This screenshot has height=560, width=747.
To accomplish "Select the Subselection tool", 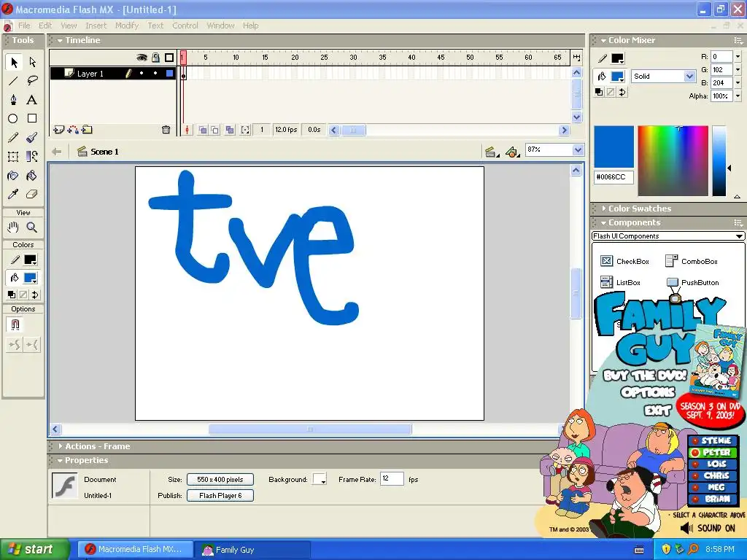I will click(32, 63).
